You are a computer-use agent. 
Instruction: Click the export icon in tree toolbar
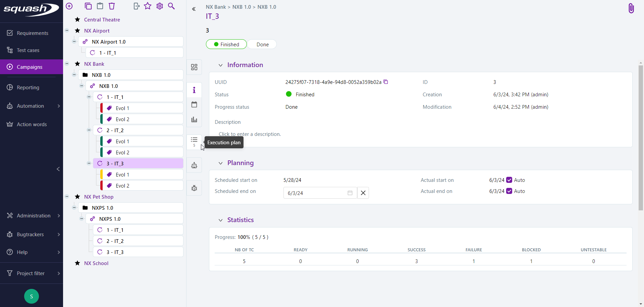(136, 6)
